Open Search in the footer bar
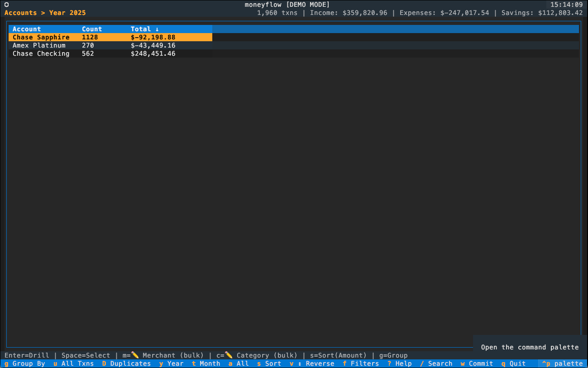This screenshot has height=368, width=588. coord(436,363)
